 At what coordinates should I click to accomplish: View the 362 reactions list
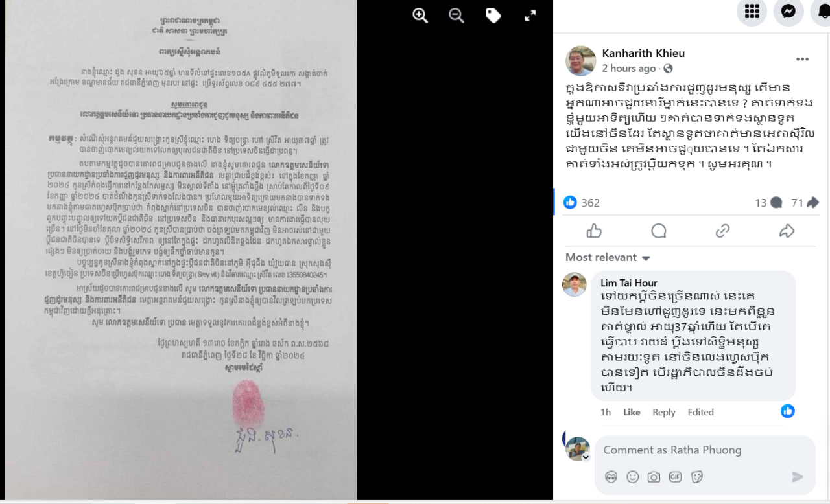point(582,203)
